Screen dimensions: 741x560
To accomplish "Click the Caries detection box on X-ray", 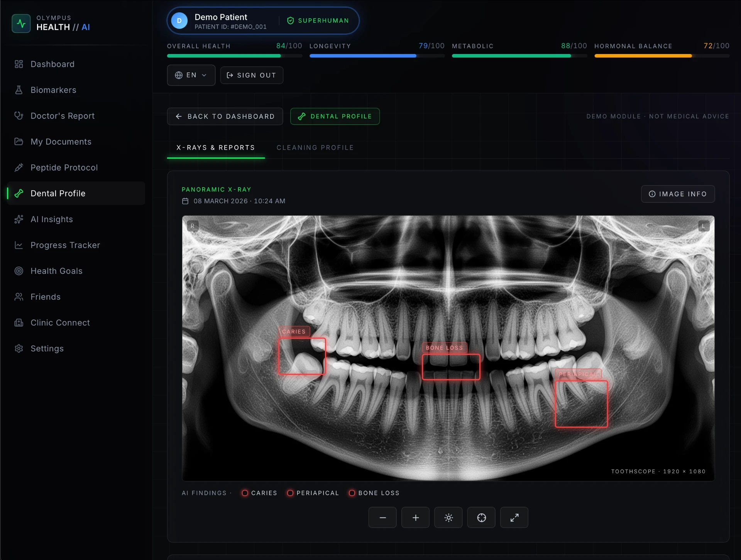I will 302,356.
